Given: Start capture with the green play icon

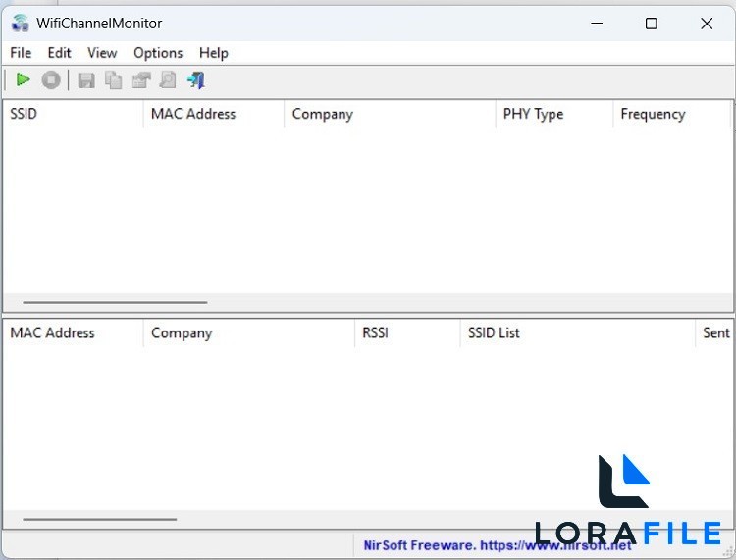Looking at the screenshot, I should point(23,79).
